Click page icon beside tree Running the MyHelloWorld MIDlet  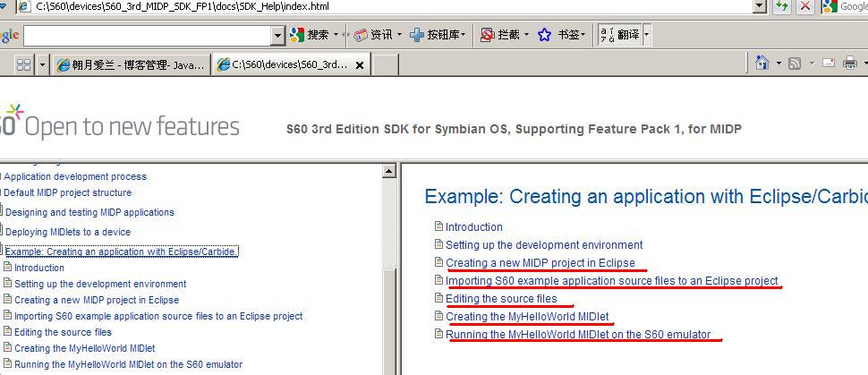(x=7, y=363)
